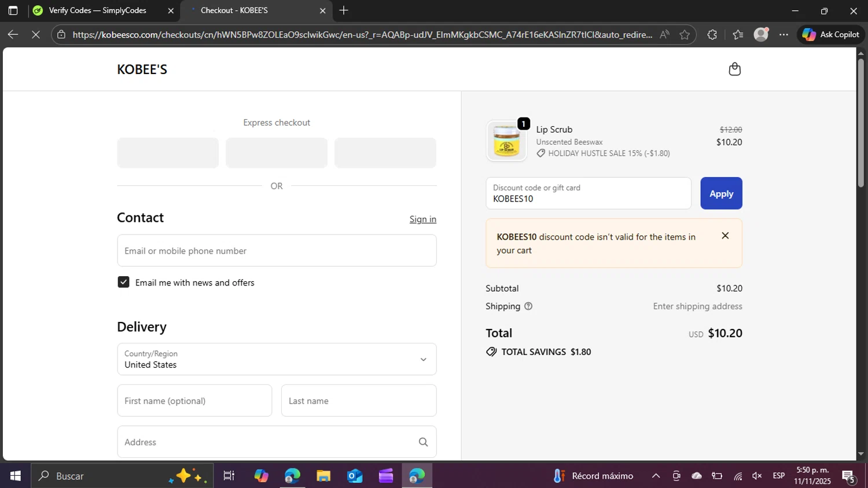
Task: Show hidden system tray icons
Action: point(656,476)
